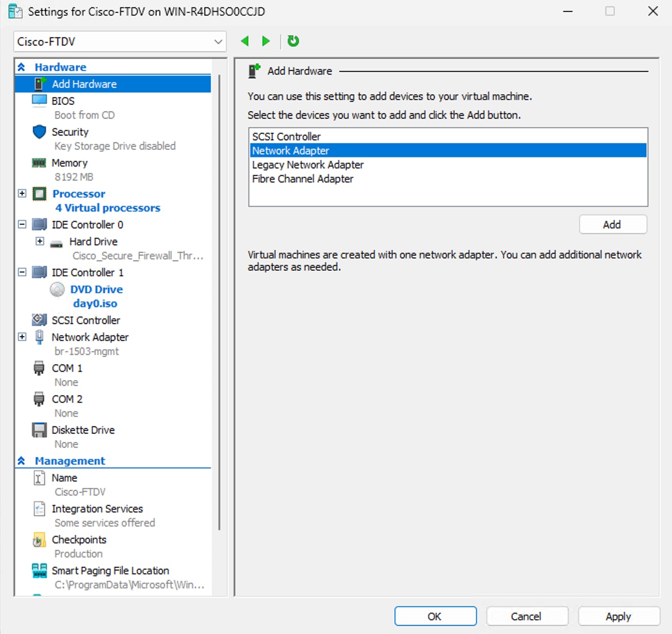The image size is (672, 634).
Task: Click the Security shield icon
Action: tap(39, 132)
